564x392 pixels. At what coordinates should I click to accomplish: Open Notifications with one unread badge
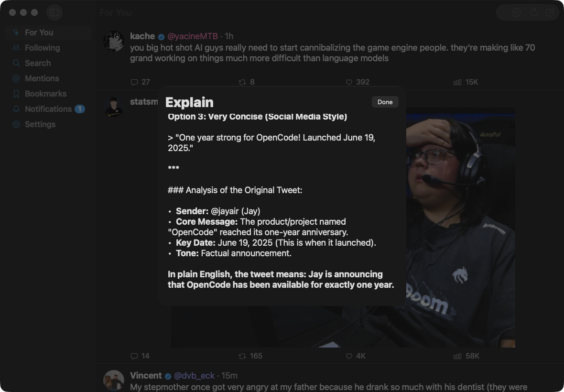[48, 109]
